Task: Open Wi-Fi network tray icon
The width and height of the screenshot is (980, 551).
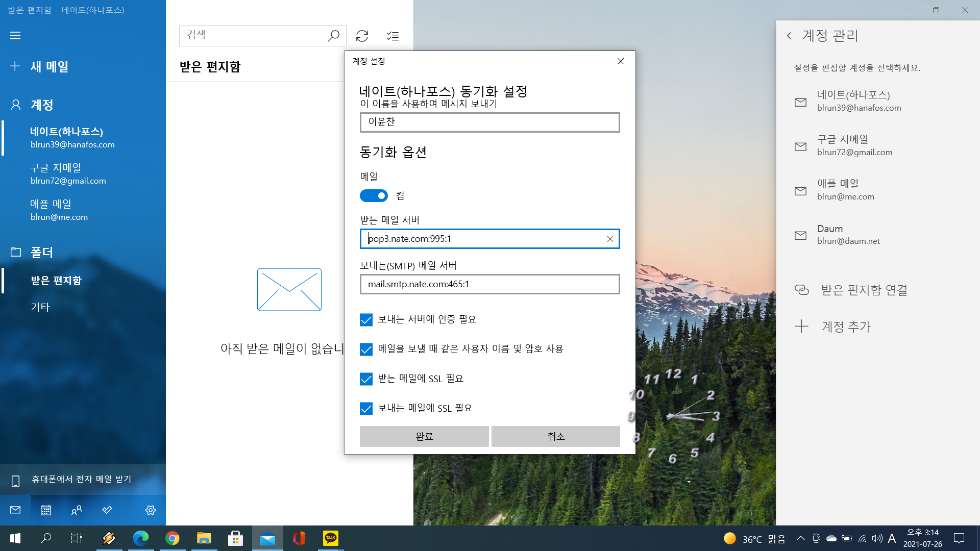Action: [862, 538]
